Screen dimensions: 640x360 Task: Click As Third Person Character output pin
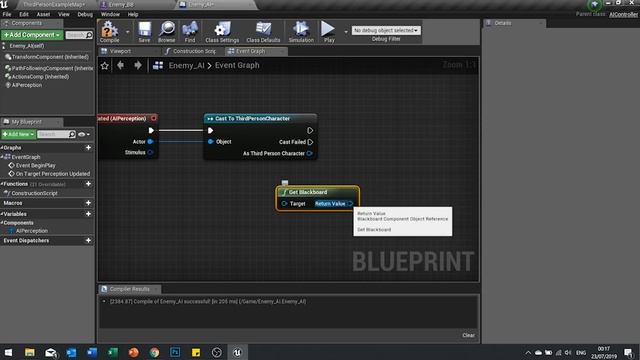(310, 153)
